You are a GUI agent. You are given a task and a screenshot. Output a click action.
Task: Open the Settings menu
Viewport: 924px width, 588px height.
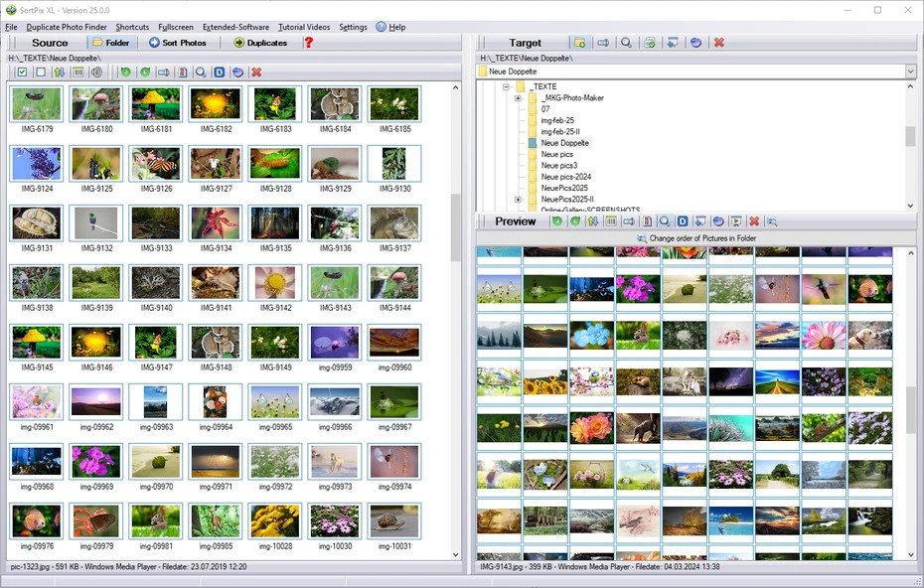click(x=353, y=27)
